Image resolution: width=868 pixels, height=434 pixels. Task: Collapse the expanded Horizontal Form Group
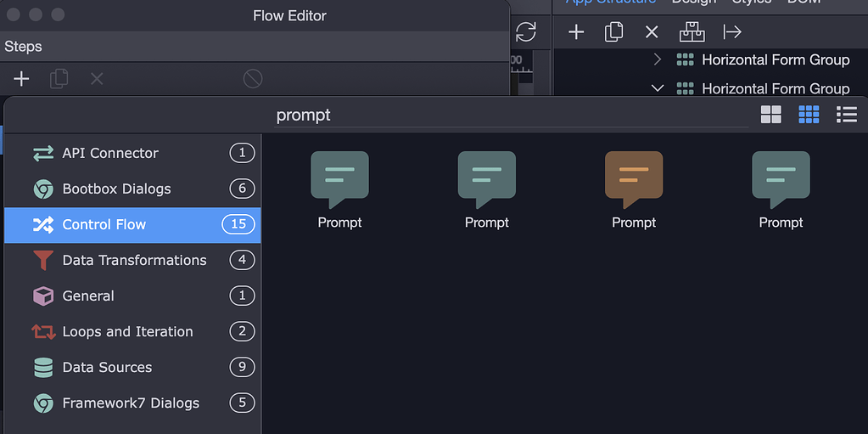pyautogui.click(x=658, y=88)
